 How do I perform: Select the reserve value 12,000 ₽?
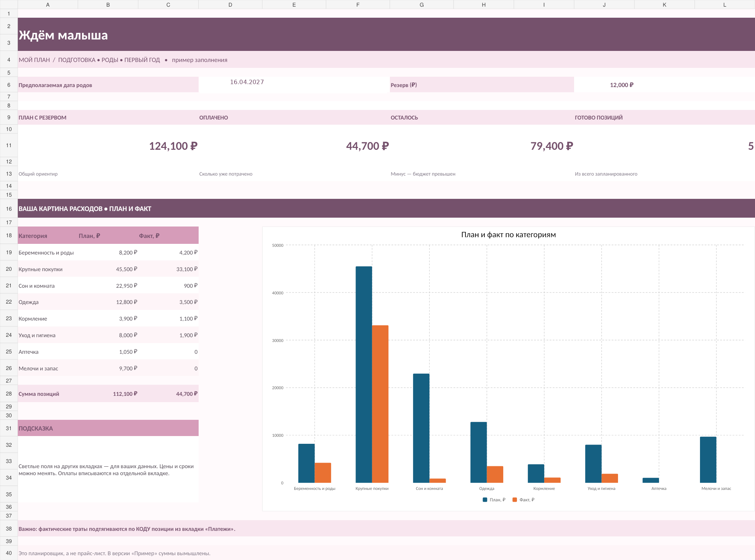pos(622,85)
